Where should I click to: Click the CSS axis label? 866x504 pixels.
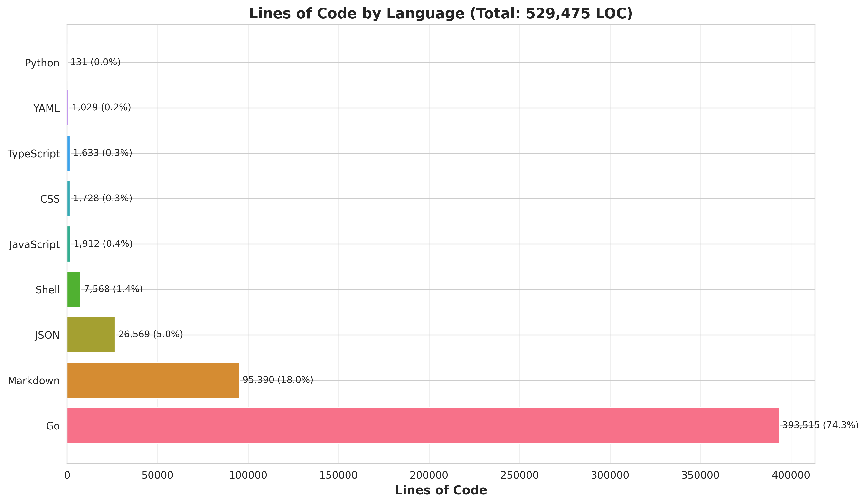50,199
